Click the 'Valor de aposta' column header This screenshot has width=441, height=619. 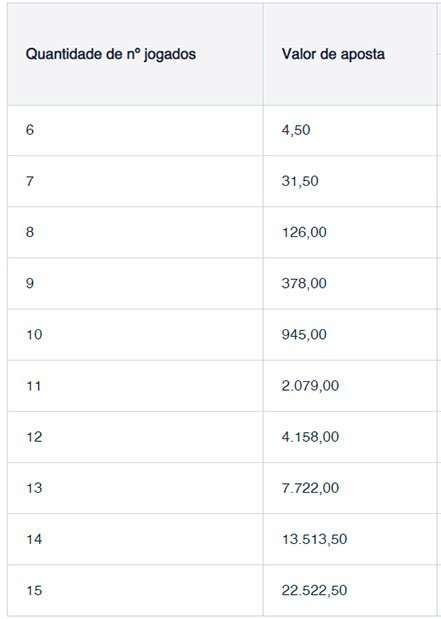coord(333,54)
